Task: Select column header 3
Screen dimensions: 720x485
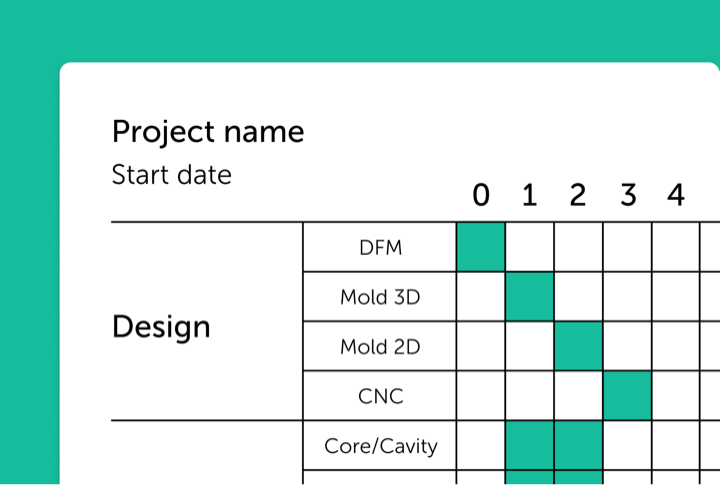Action: click(627, 196)
